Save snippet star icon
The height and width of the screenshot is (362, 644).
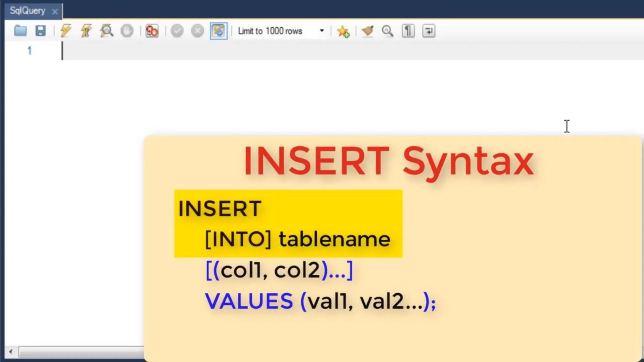pyautogui.click(x=343, y=31)
